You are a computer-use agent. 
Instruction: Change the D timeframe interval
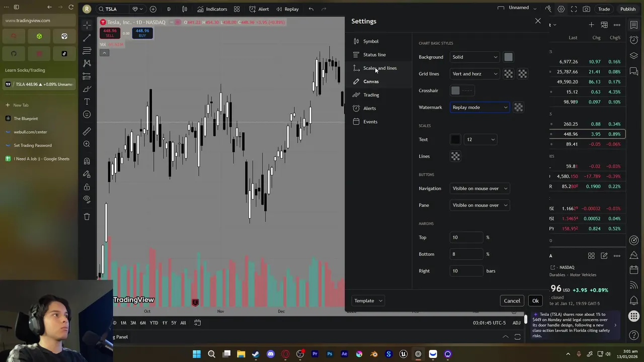point(169,9)
